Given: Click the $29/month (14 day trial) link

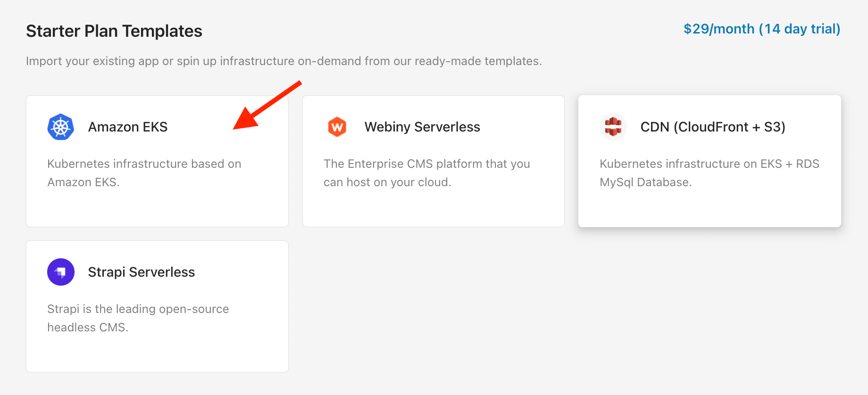Looking at the screenshot, I should pos(762,29).
